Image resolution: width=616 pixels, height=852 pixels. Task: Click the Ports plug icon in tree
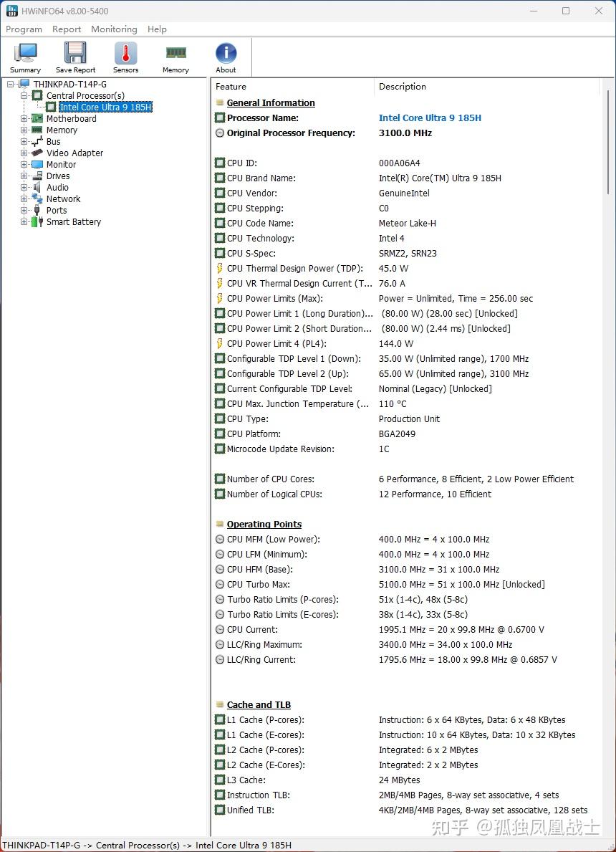37,210
